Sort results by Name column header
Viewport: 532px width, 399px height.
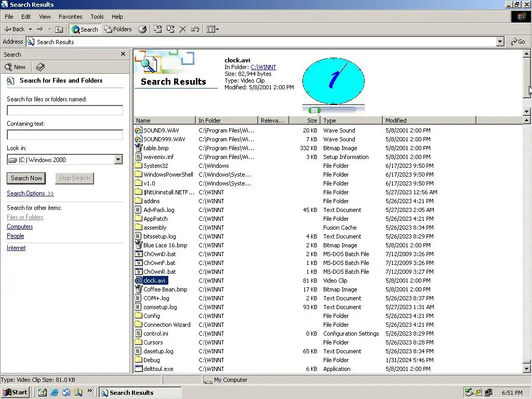point(165,121)
